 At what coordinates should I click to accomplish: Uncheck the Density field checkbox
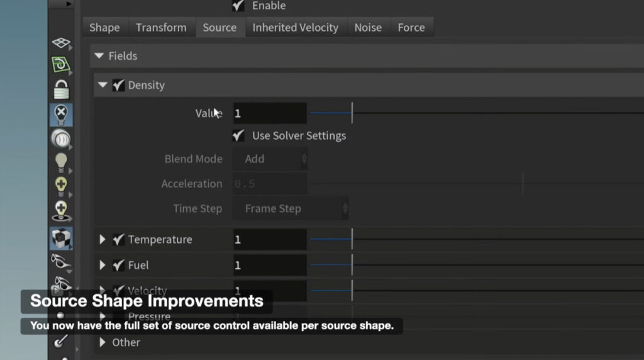tap(118, 85)
